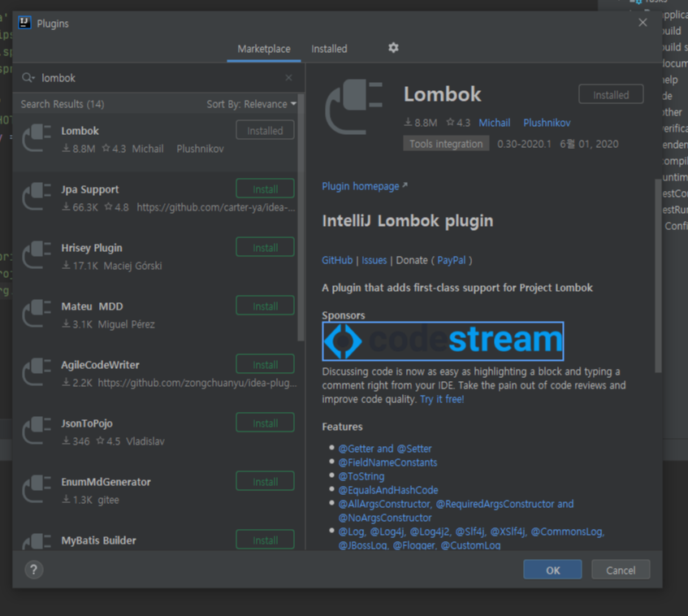
Task: Click Tools integration tag
Action: tap(446, 144)
